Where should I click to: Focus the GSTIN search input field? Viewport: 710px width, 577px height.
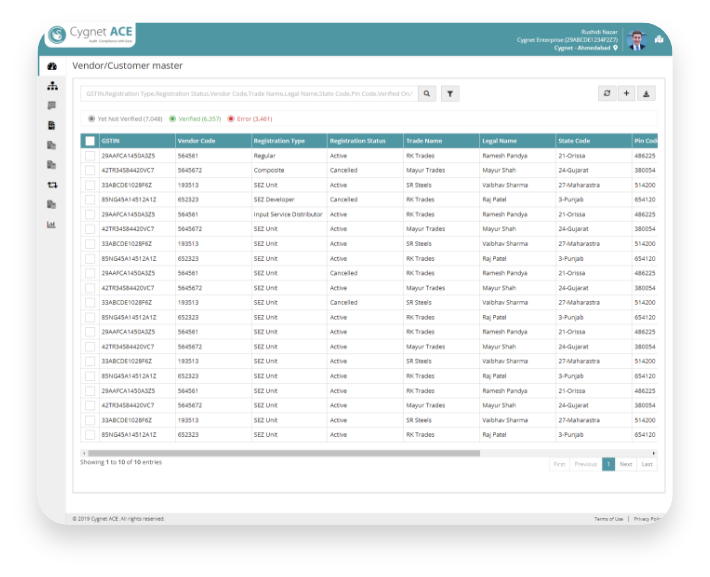coord(249,94)
